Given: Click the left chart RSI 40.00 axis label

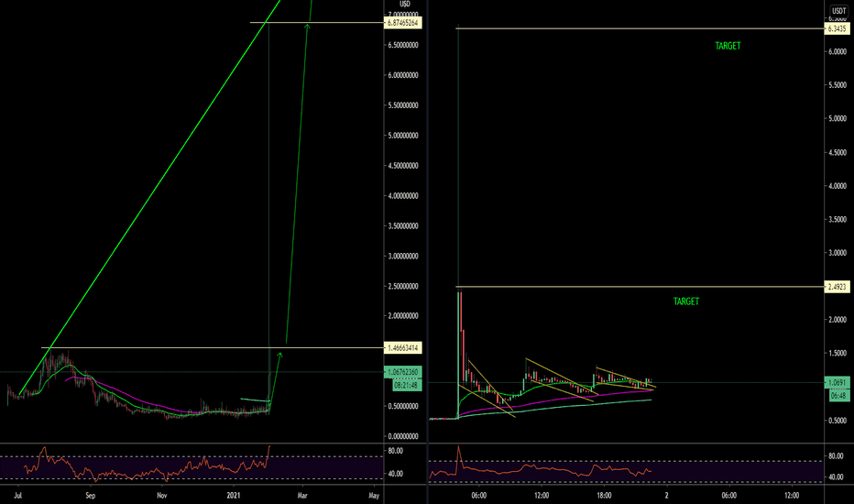Looking at the screenshot, I should click(396, 474).
